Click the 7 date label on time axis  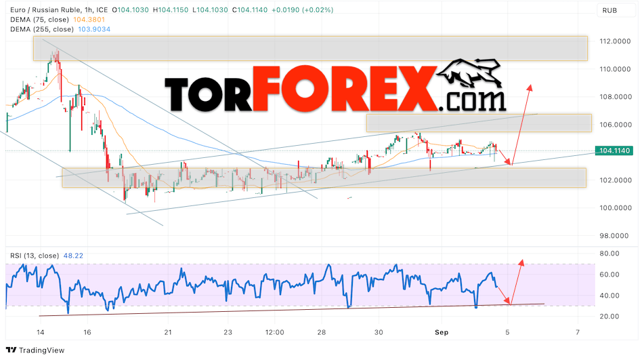(x=578, y=332)
